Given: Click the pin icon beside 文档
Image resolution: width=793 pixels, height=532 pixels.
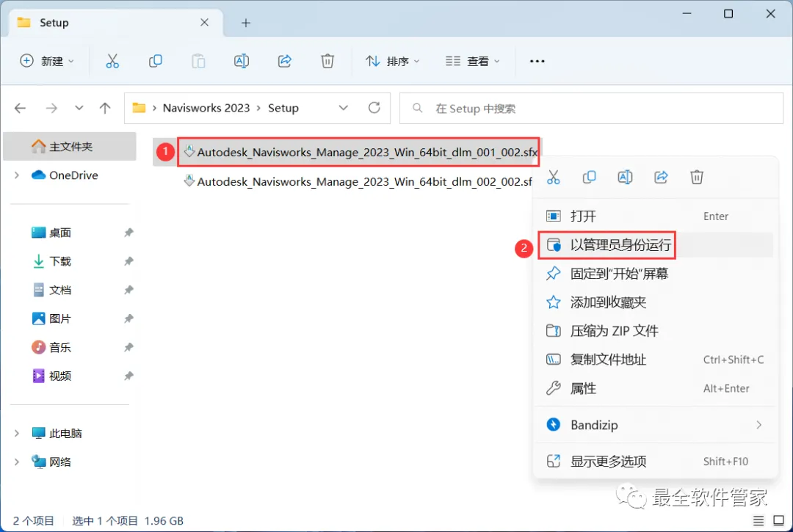Looking at the screenshot, I should click(128, 290).
